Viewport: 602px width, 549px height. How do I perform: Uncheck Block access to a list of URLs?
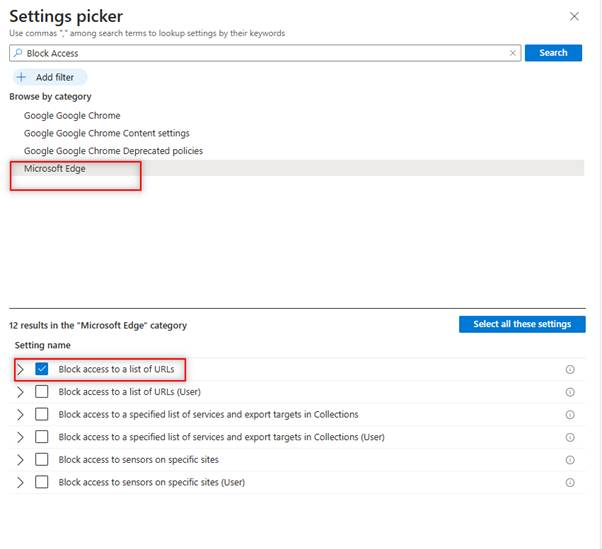[x=42, y=369]
